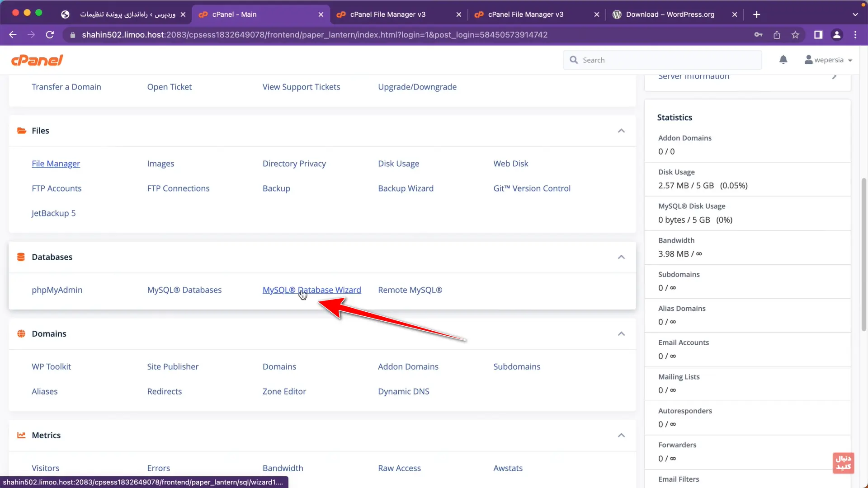The height and width of the screenshot is (488, 868).
Task: Open File Manager
Action: (56, 164)
